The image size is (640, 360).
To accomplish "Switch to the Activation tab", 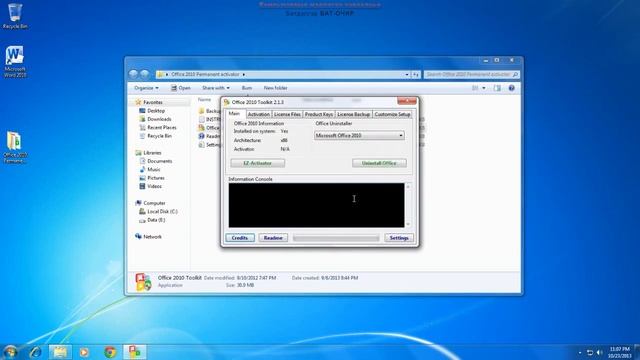I will coord(258,114).
